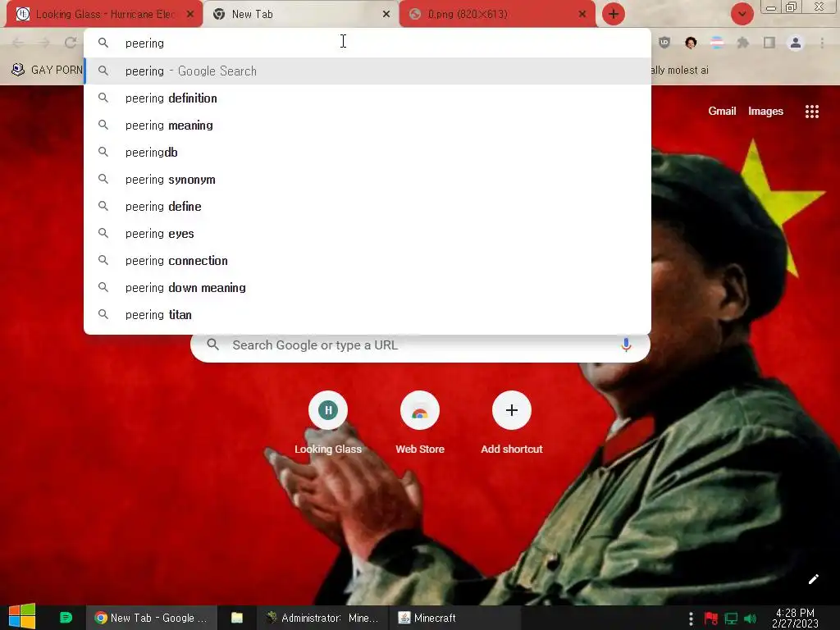Open the Gmail link
The width and height of the screenshot is (840, 630).
pos(722,111)
